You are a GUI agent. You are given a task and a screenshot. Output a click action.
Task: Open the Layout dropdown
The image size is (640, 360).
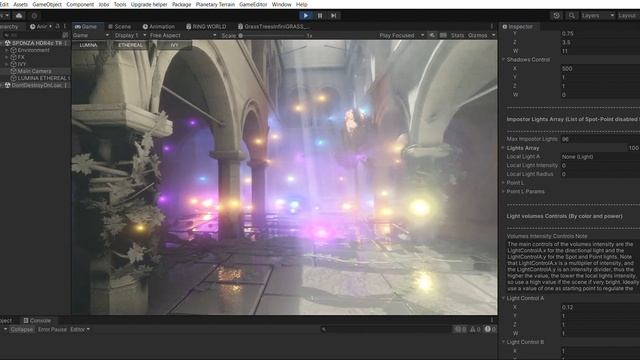tap(628, 16)
